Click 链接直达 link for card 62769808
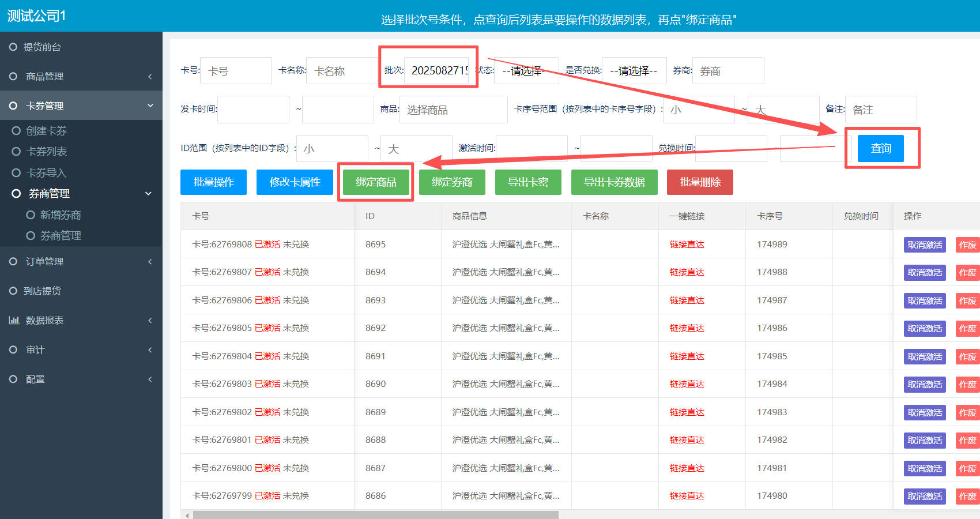Screen dimensions: 980x519 click(x=687, y=245)
